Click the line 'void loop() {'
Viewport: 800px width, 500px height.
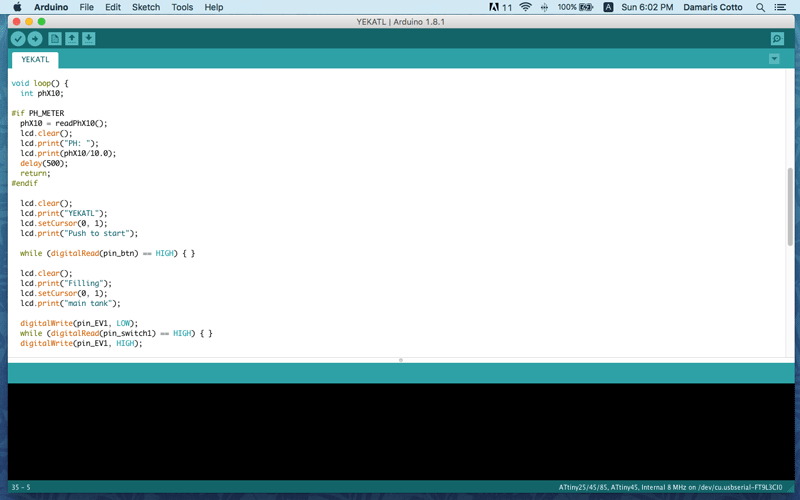click(40, 83)
